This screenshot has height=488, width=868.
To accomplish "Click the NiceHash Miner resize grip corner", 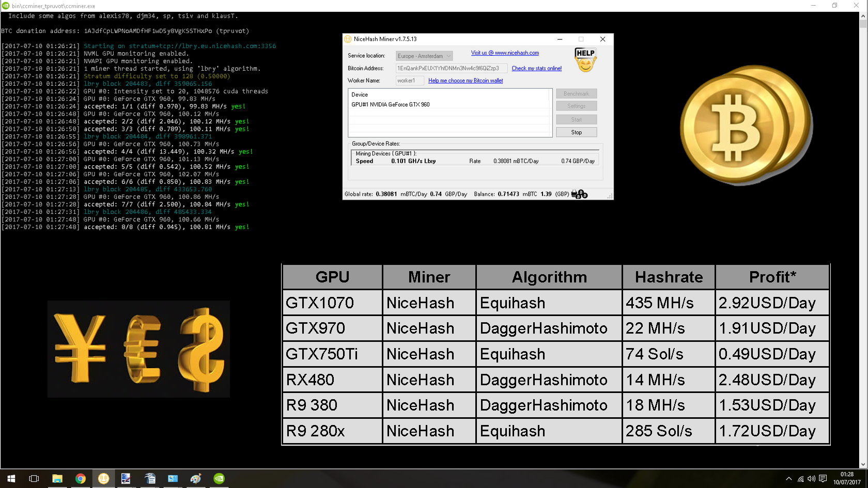I will [x=610, y=196].
